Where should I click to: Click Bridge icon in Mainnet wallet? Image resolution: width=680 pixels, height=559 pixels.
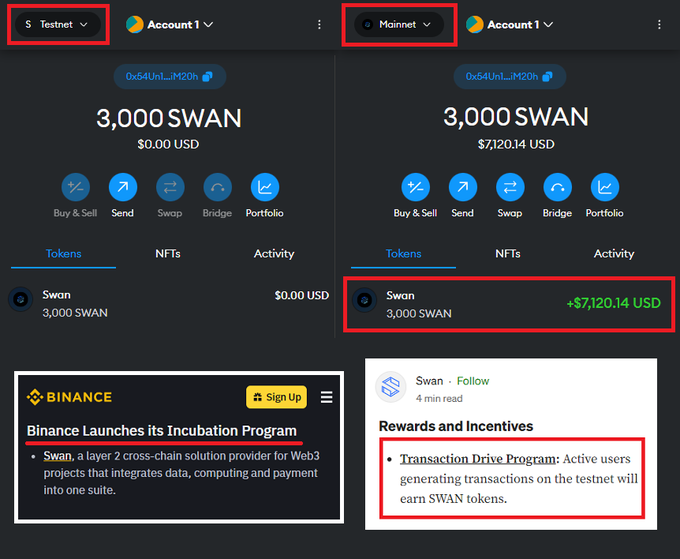coord(557,187)
